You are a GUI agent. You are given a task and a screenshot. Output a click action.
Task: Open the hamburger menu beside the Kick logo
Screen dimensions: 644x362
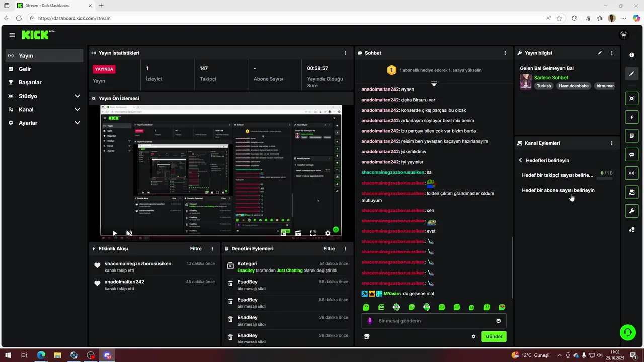[12, 35]
